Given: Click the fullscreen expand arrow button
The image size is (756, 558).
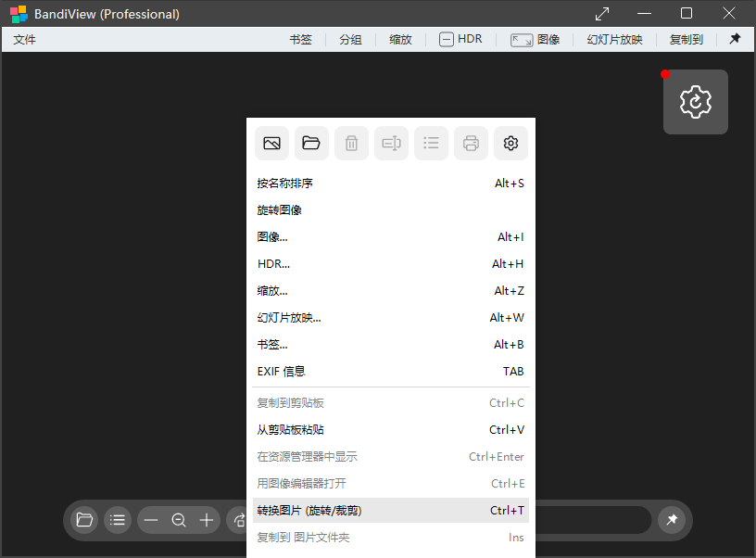Looking at the screenshot, I should (x=601, y=14).
